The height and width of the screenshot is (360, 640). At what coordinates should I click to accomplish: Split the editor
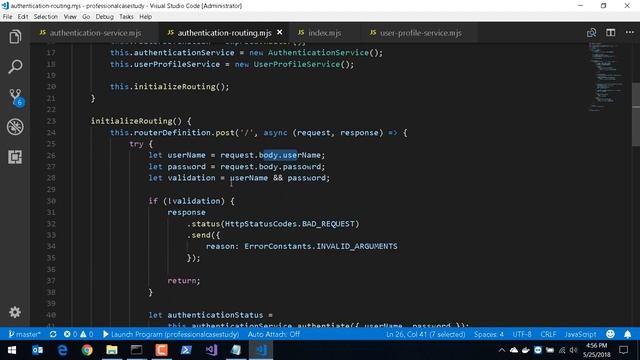click(611, 33)
